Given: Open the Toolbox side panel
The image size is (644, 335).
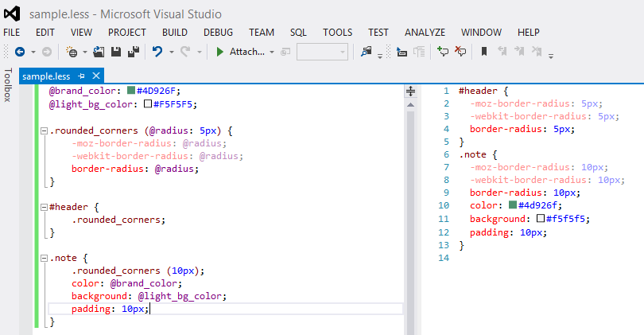Looking at the screenshot, I should (8, 85).
